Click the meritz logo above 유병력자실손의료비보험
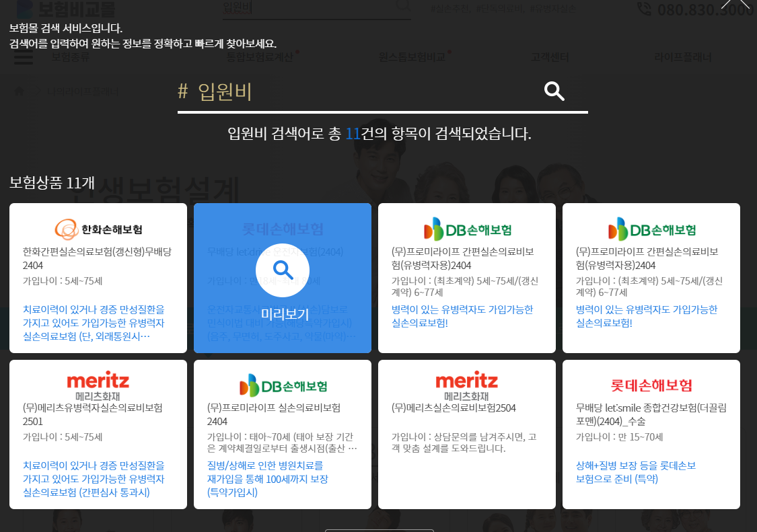This screenshot has height=532, width=757. click(x=98, y=386)
